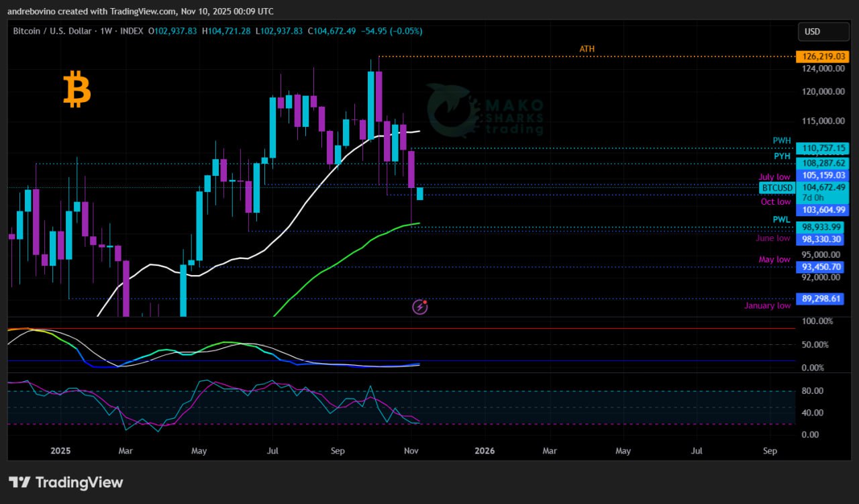Click the purple lightning bolt event icon
This screenshot has width=859, height=504.
point(420,307)
